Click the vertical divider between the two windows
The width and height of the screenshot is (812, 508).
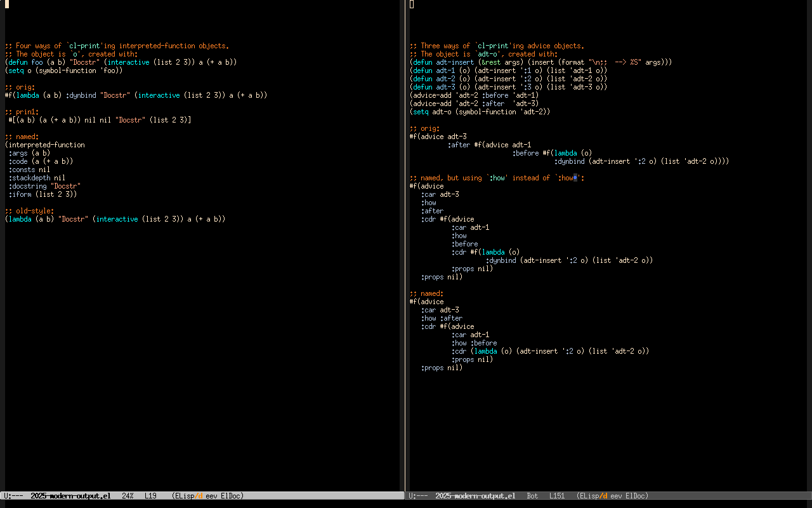(x=405, y=254)
